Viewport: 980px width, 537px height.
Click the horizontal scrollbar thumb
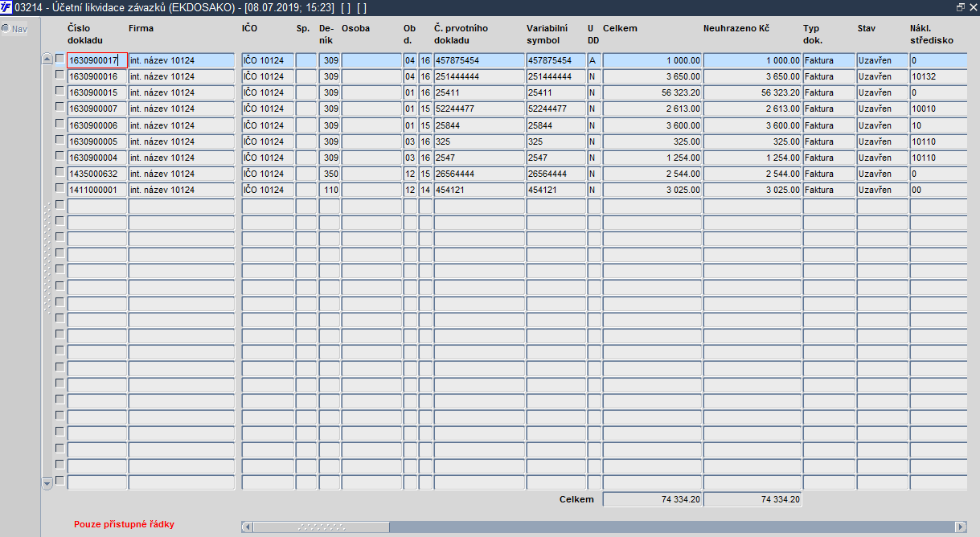[322, 527]
